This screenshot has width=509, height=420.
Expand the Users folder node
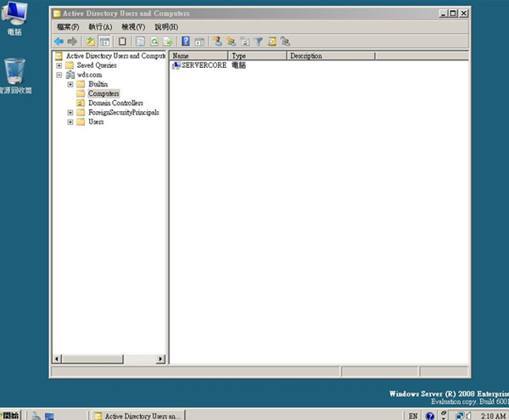(70, 121)
